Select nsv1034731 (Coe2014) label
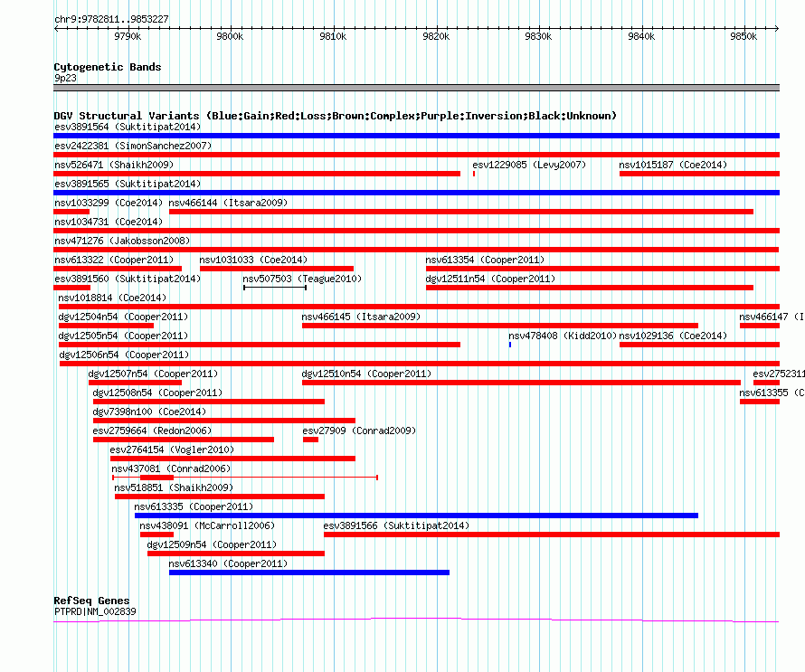Image resolution: width=805 pixels, height=672 pixels. pos(109,222)
